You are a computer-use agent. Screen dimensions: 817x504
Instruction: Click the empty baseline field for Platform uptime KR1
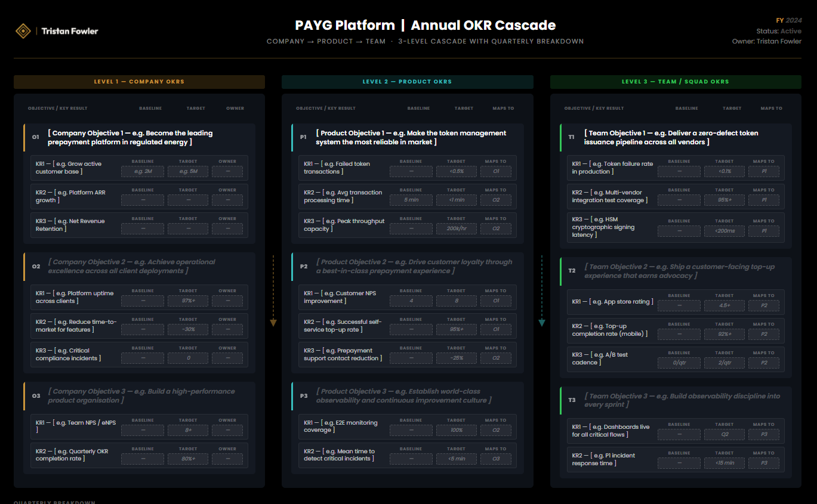142,301
